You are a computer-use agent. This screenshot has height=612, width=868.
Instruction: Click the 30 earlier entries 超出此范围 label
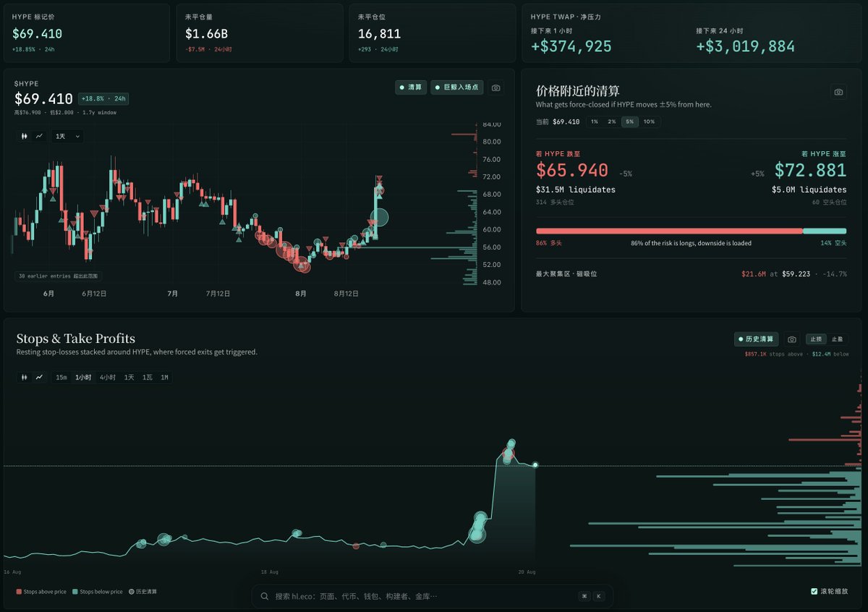(57, 276)
